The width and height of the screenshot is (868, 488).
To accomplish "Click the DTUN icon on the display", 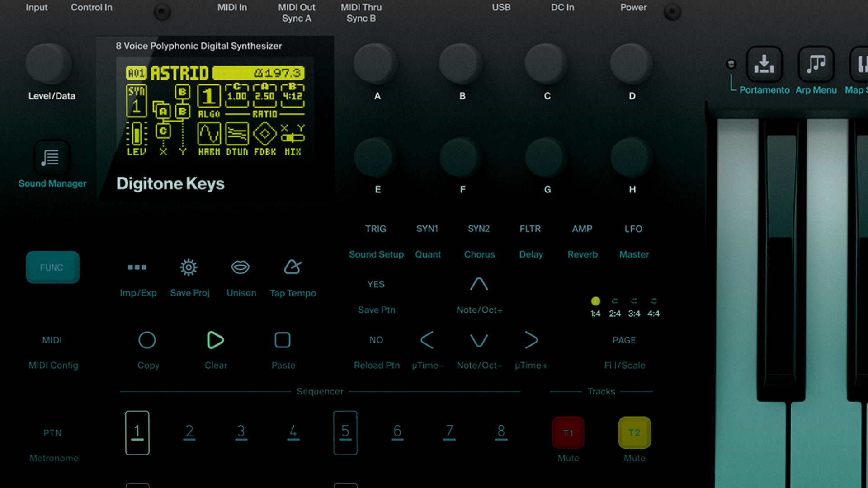I will 237,134.
